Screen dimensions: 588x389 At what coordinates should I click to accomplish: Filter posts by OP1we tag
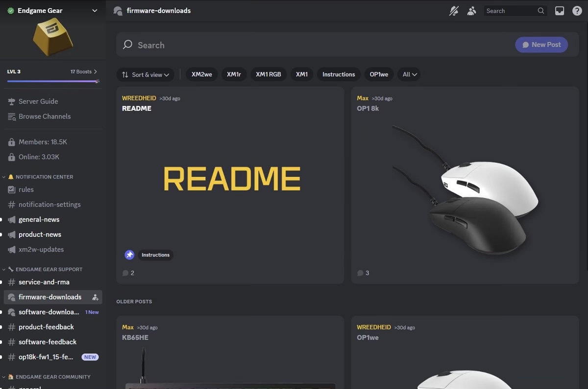pos(379,75)
